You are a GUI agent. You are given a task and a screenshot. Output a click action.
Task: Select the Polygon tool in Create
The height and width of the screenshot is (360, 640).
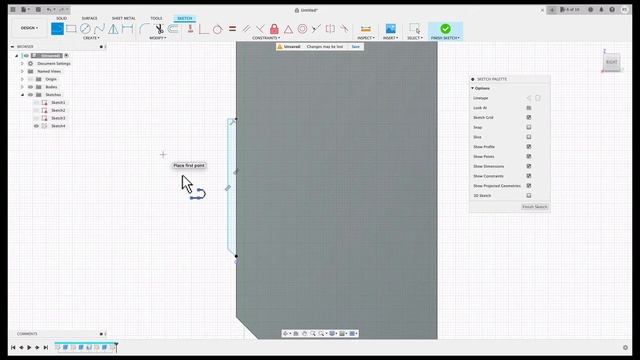[x=113, y=29]
